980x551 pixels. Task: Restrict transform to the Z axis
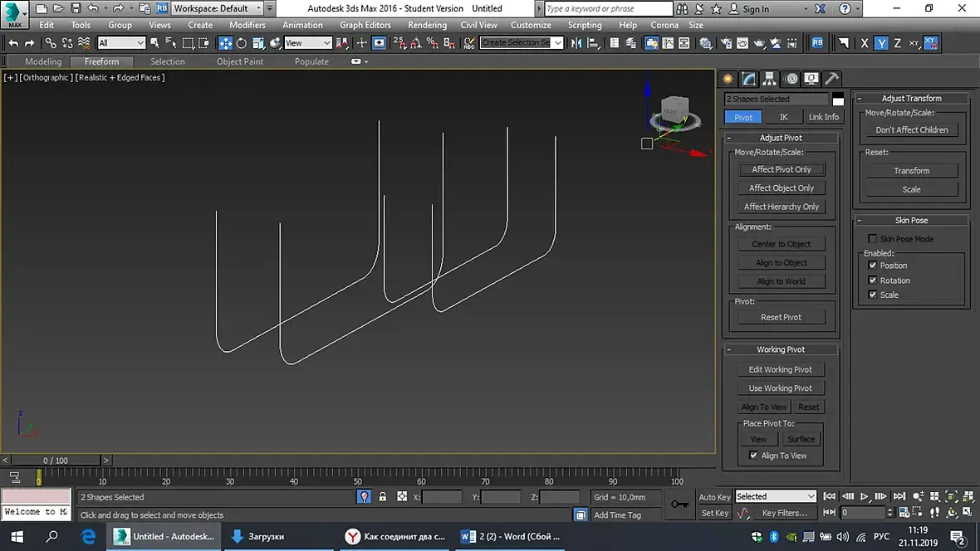[x=897, y=43]
